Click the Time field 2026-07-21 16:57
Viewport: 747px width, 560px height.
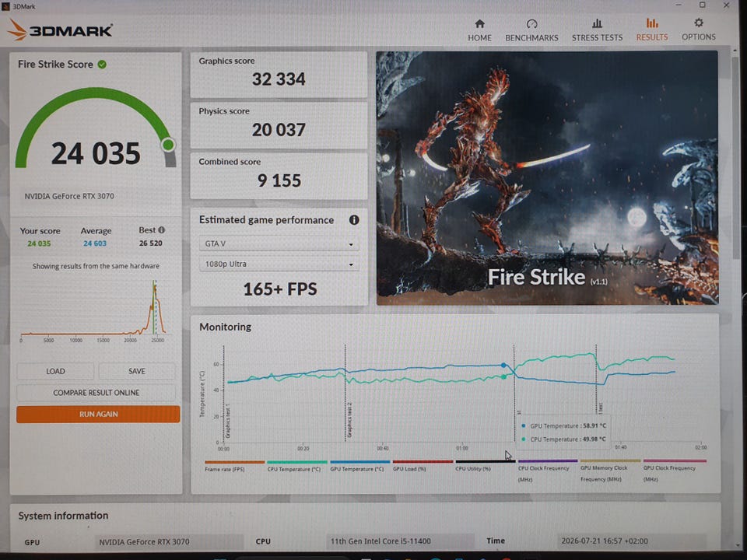(x=631, y=541)
